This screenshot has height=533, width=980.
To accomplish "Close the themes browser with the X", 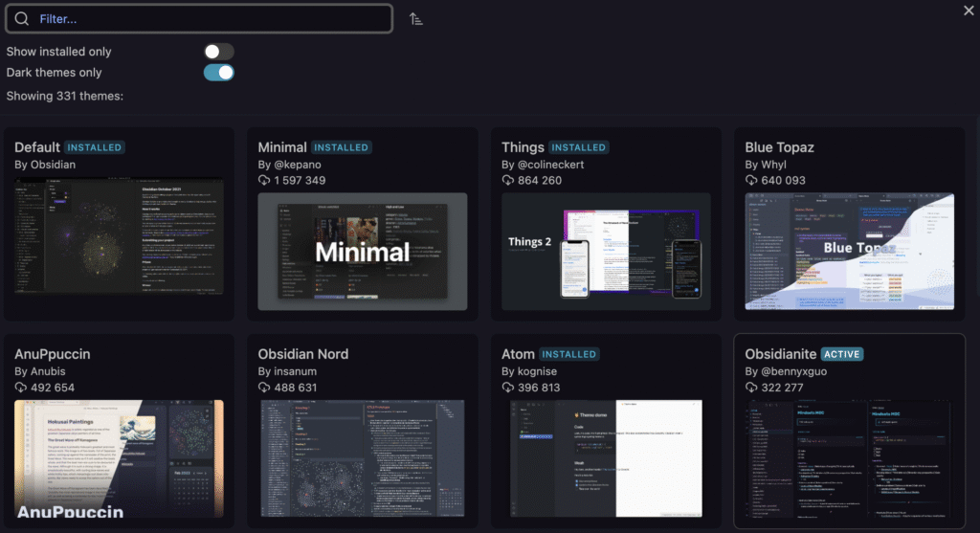I will click(x=969, y=10).
